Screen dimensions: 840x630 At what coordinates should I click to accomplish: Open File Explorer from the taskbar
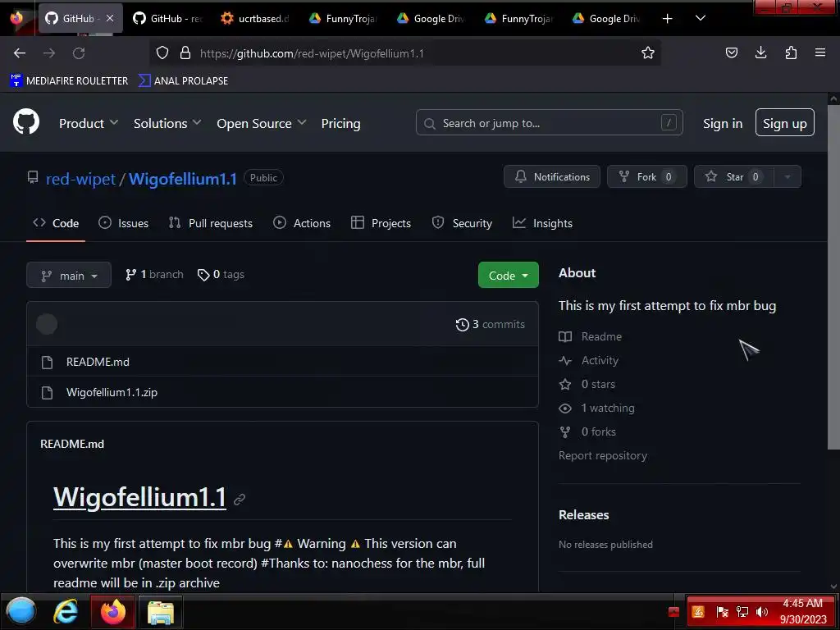click(x=160, y=613)
